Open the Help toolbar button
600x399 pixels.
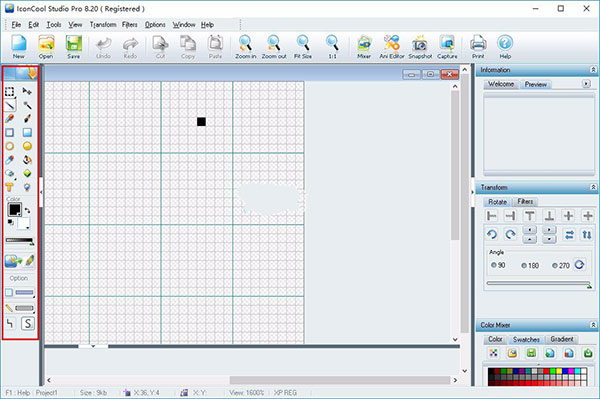[505, 47]
